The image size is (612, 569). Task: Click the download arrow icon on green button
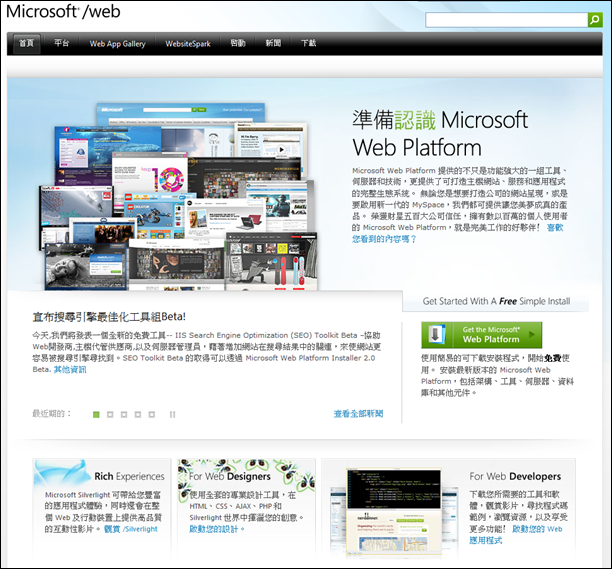[x=436, y=334]
